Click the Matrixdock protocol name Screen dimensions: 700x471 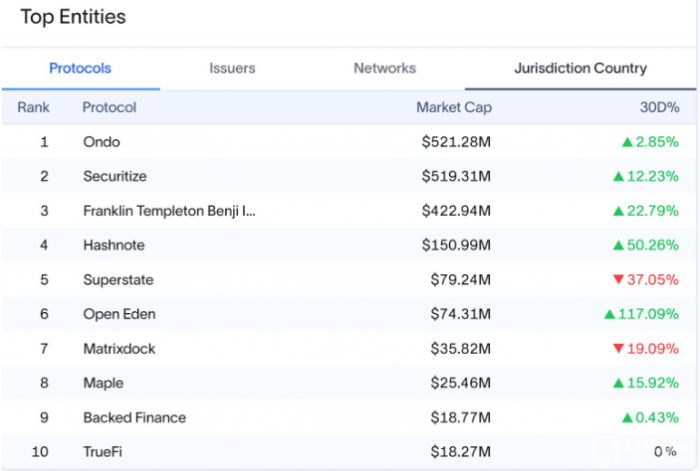point(119,349)
